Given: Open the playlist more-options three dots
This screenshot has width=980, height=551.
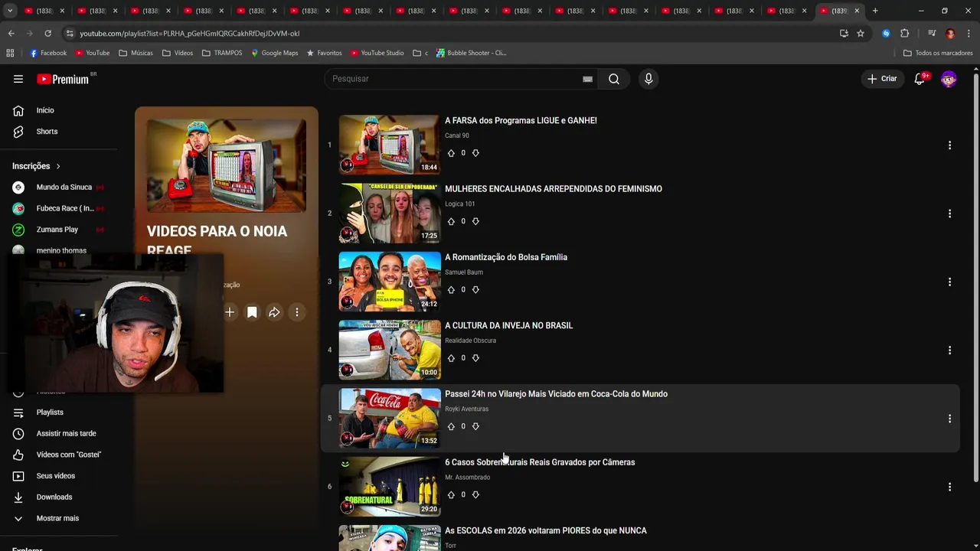Looking at the screenshot, I should click(x=297, y=312).
